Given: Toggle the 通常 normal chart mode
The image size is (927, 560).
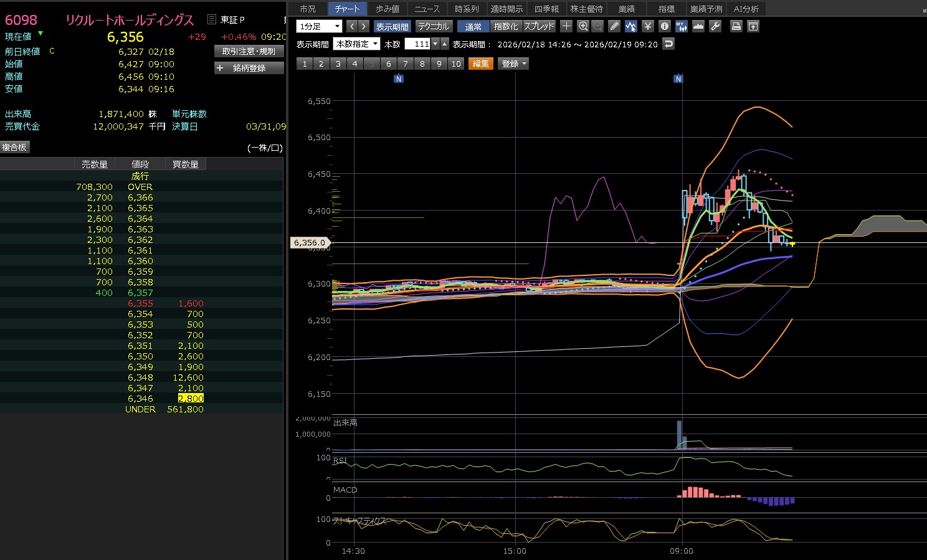Looking at the screenshot, I should [473, 26].
